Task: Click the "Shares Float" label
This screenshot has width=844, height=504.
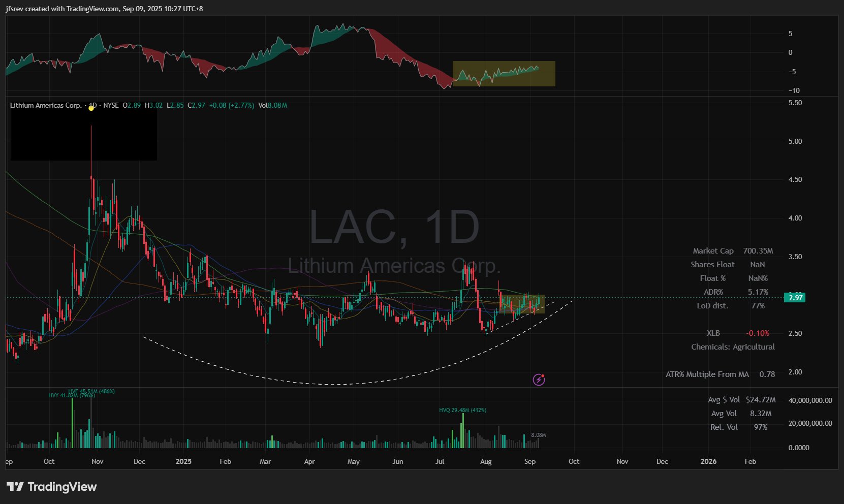Action: point(712,265)
